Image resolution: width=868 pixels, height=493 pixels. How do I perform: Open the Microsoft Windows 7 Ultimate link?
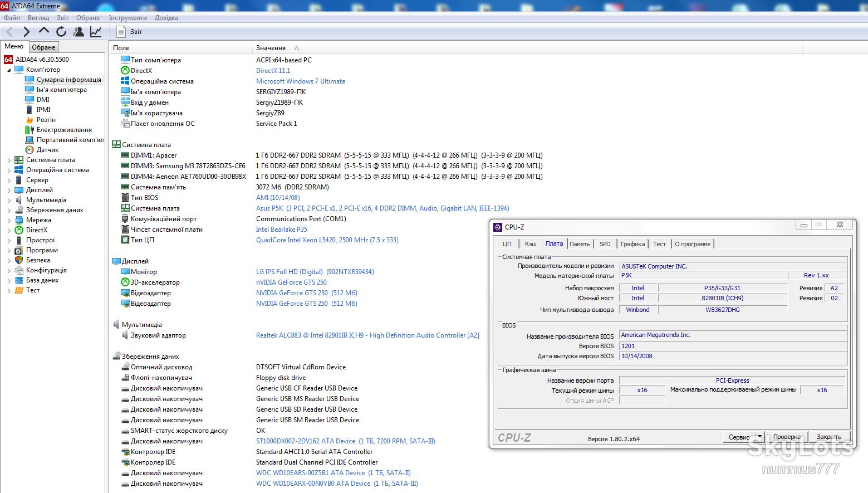pyautogui.click(x=301, y=81)
